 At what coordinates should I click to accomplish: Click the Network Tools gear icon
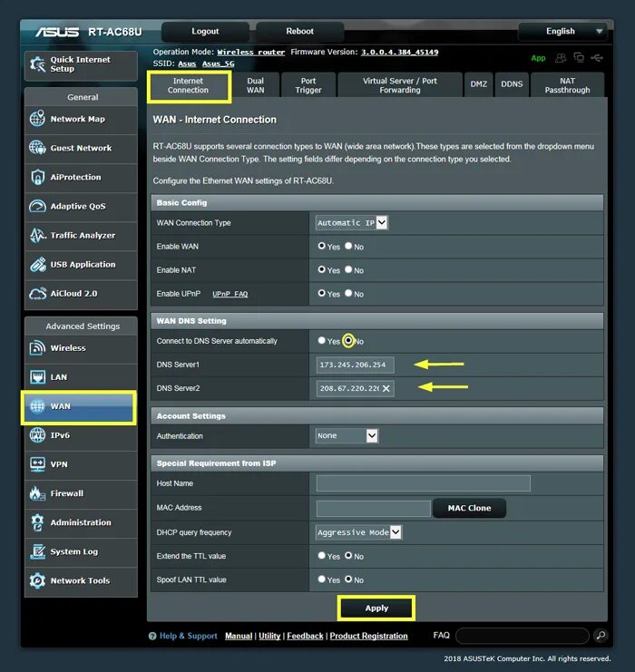pyautogui.click(x=37, y=580)
